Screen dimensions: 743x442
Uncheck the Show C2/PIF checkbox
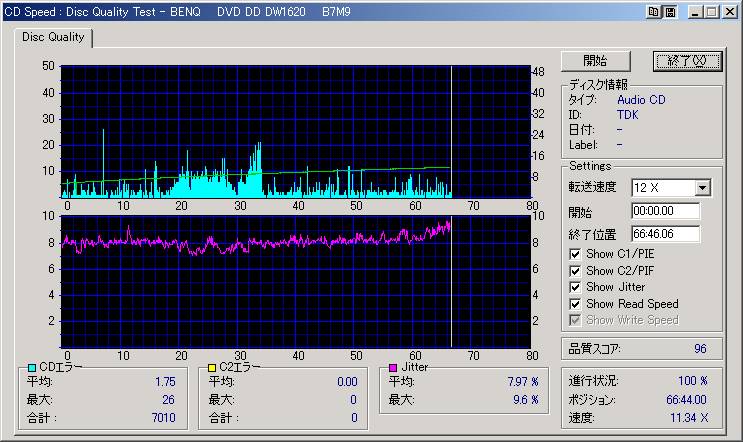[x=575, y=270]
